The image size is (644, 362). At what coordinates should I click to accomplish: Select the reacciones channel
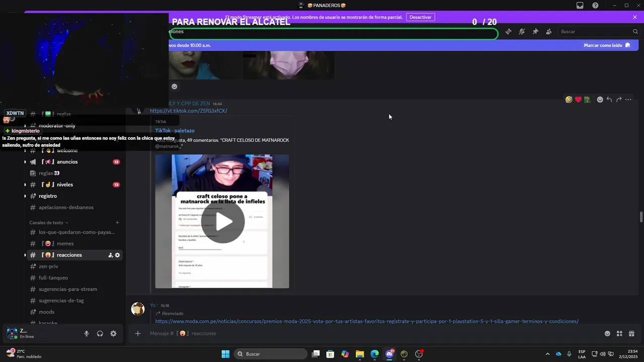[x=69, y=255]
